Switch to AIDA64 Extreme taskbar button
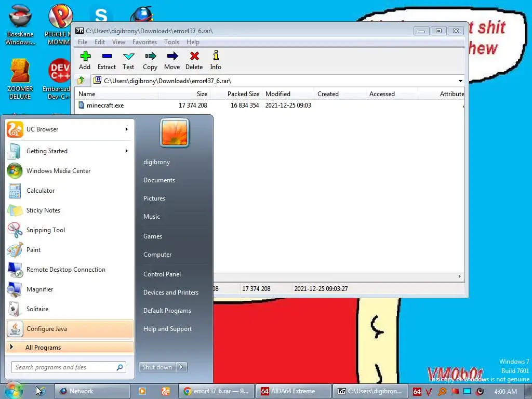The image size is (532, 399). click(x=293, y=391)
